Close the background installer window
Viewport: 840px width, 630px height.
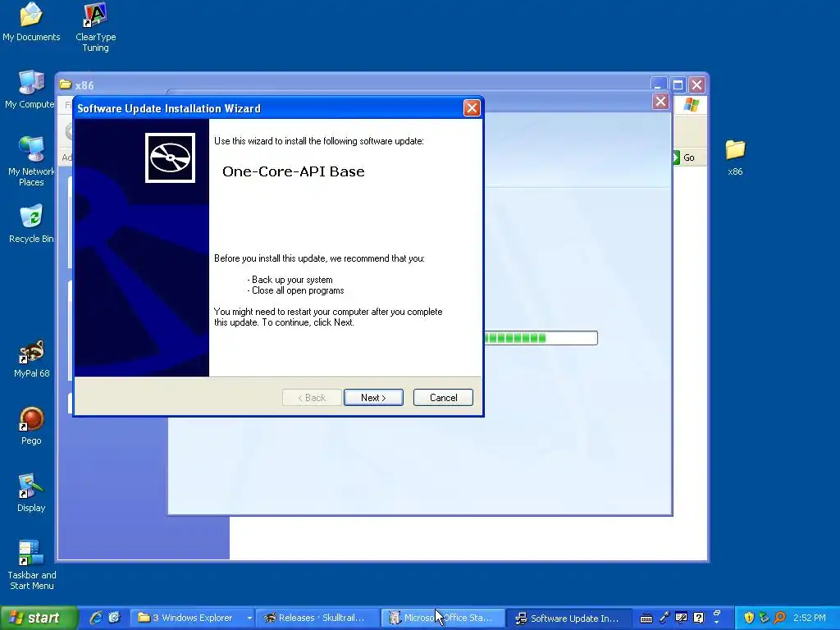click(660, 101)
